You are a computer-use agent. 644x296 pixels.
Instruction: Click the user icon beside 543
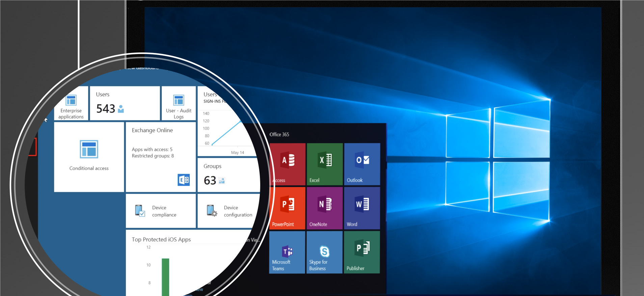point(121,109)
